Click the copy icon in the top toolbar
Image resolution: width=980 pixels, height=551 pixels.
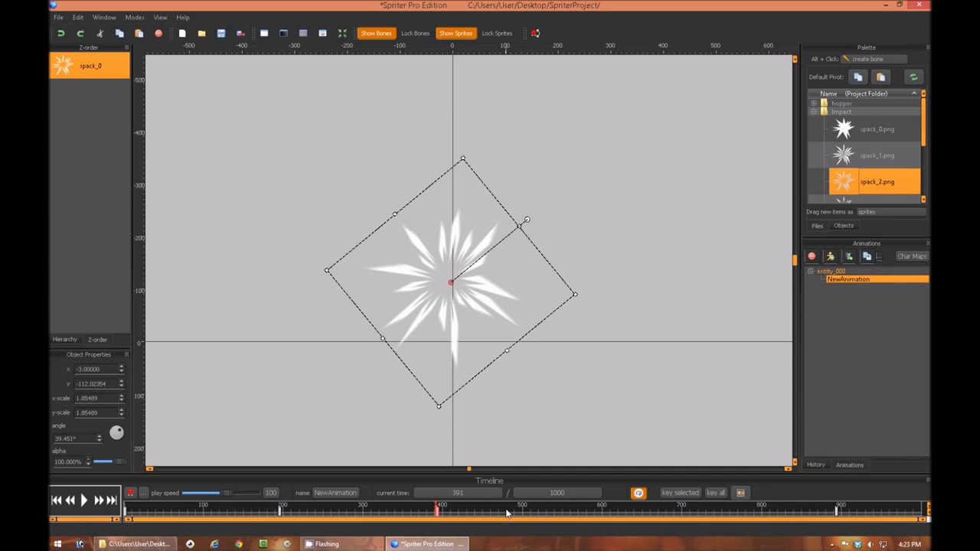[x=119, y=33]
